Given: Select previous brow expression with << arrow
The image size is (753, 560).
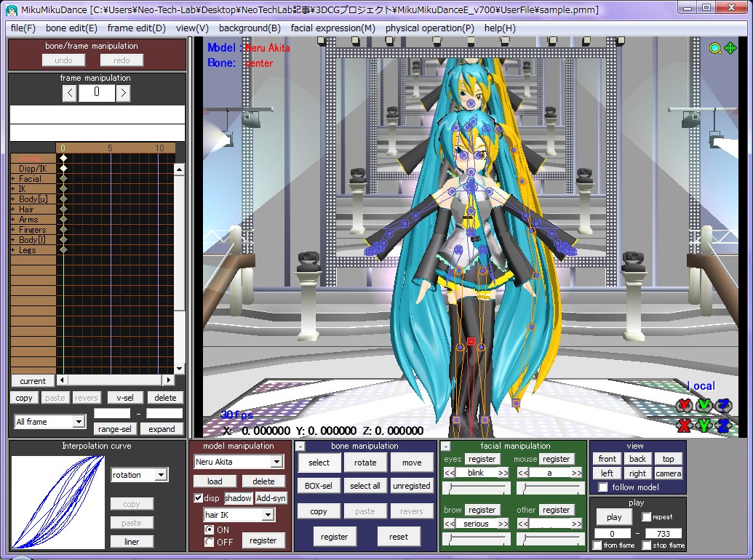Looking at the screenshot, I should coord(450,524).
